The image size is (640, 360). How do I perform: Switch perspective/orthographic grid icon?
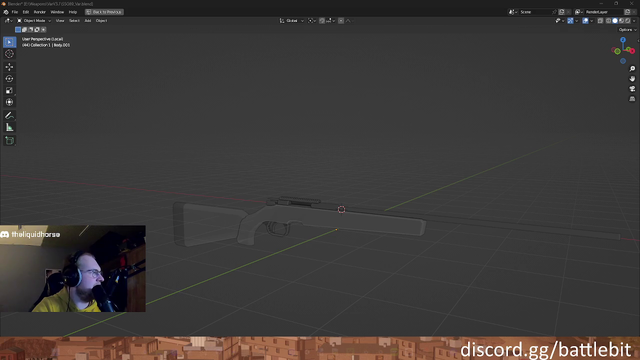[x=632, y=99]
